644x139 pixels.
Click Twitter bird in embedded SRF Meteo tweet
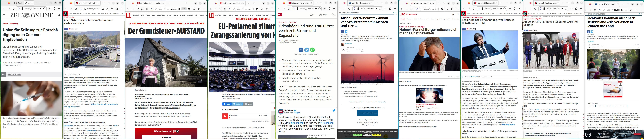334,110
